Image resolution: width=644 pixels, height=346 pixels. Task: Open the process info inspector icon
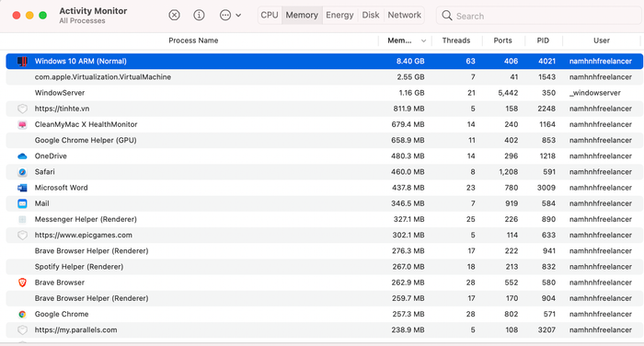click(199, 16)
